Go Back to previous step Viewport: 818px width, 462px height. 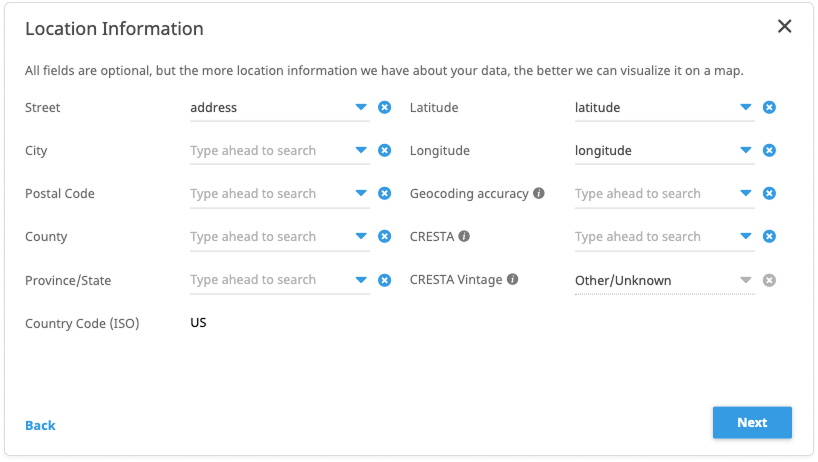point(40,425)
